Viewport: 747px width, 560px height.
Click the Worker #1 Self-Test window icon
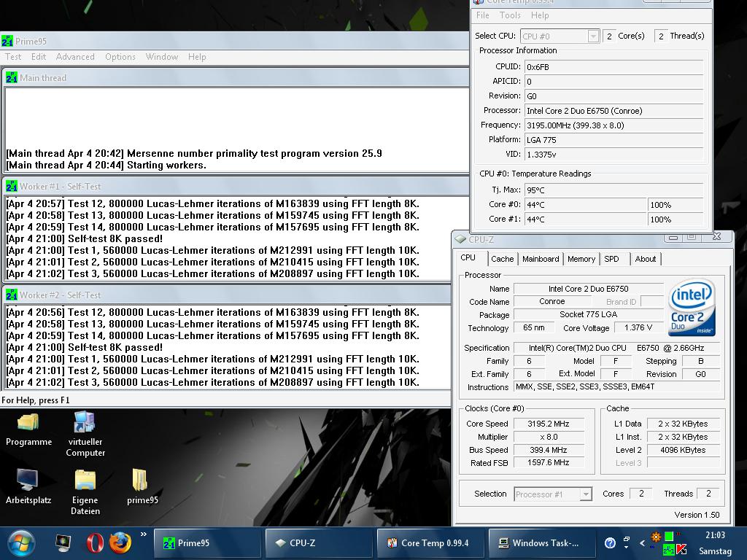(12, 186)
